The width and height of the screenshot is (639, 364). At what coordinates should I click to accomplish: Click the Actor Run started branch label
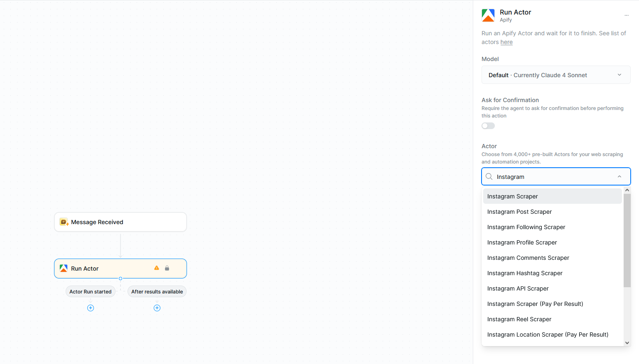click(90, 291)
